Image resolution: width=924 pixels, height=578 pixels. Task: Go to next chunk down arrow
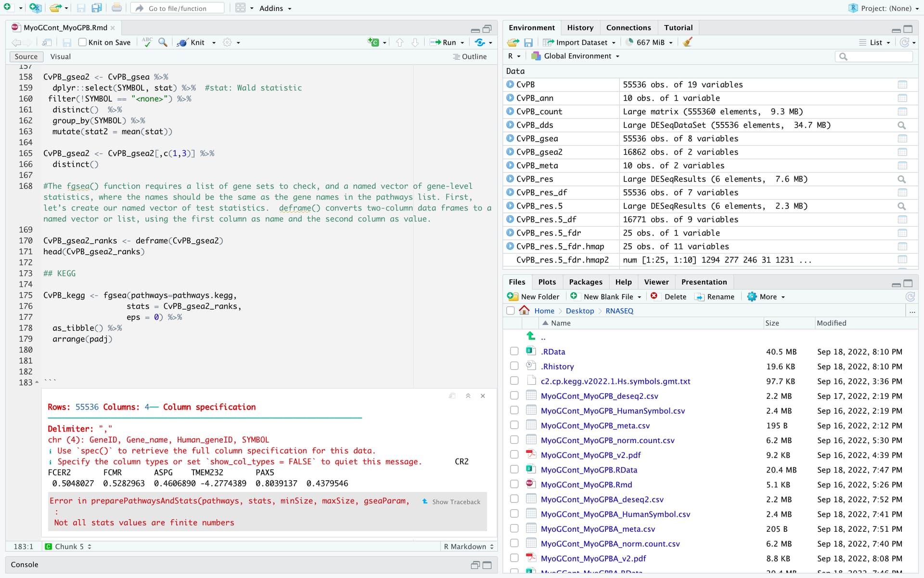pyautogui.click(x=415, y=42)
